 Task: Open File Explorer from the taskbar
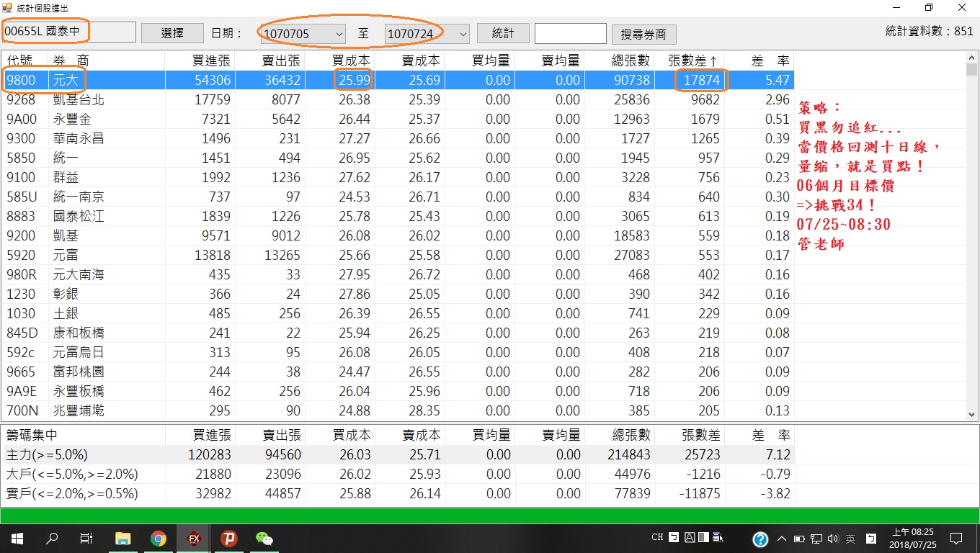[x=123, y=539]
